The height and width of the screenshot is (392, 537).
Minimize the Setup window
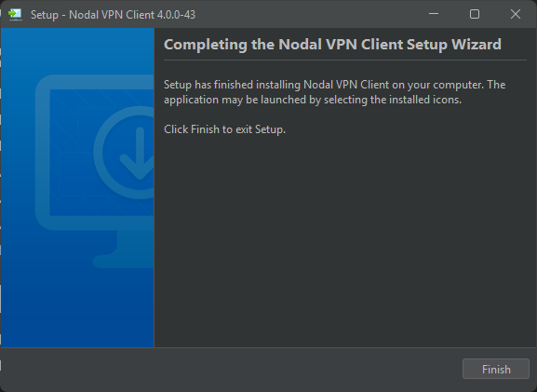pos(434,14)
